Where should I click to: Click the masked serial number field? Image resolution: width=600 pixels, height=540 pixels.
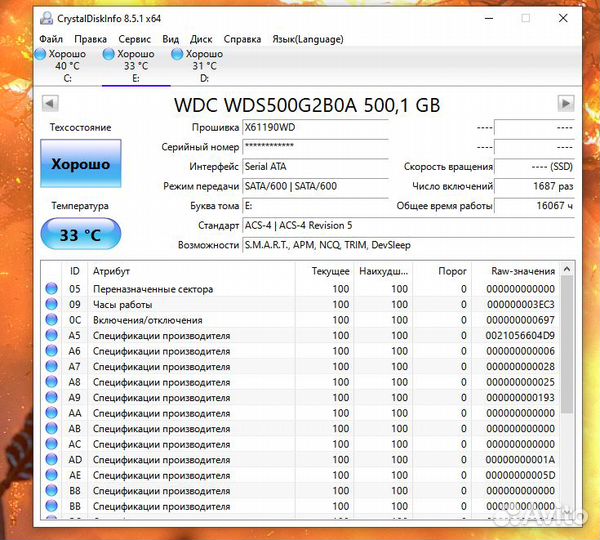(x=316, y=147)
